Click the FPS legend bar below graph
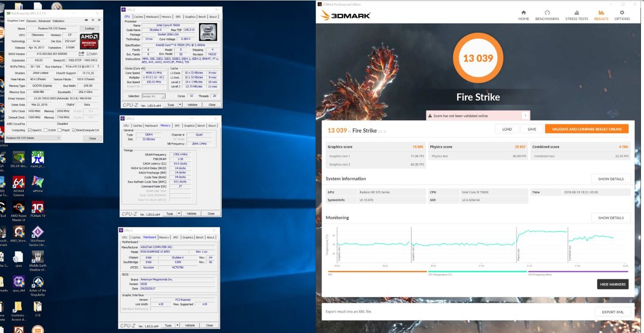The image size is (644, 333). (377, 272)
